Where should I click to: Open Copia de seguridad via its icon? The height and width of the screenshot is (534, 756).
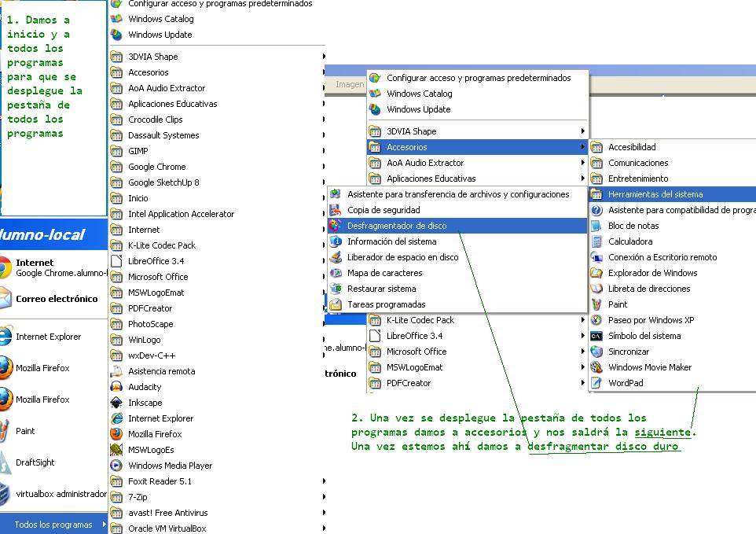tap(335, 210)
